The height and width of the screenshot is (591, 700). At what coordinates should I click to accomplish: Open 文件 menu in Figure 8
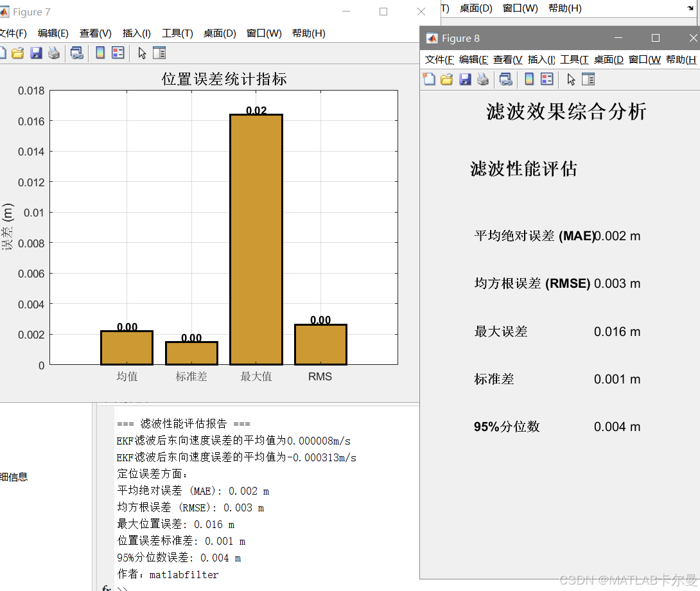click(439, 59)
